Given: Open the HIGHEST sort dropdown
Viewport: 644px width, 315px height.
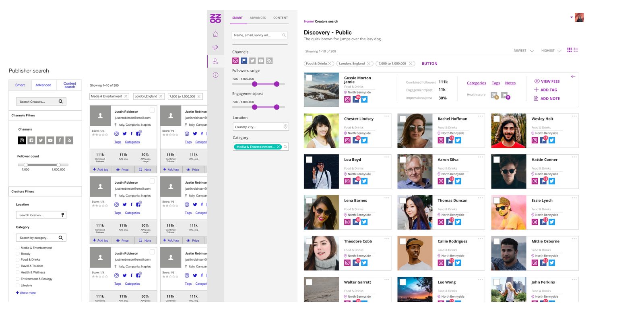Looking at the screenshot, I should [x=551, y=51].
